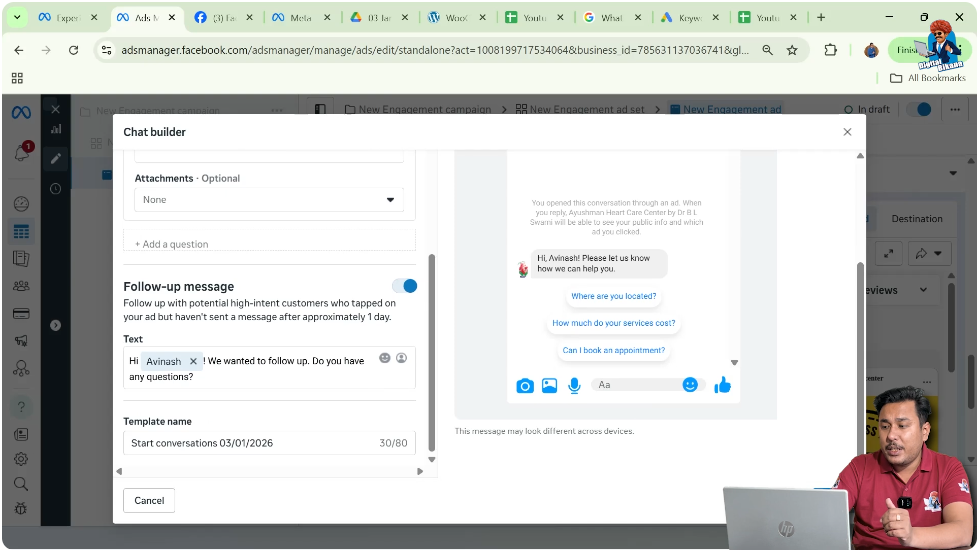Image resolution: width=979 pixels, height=553 pixels.
Task: Insert emoji in follow-up text field
Action: [x=385, y=358]
